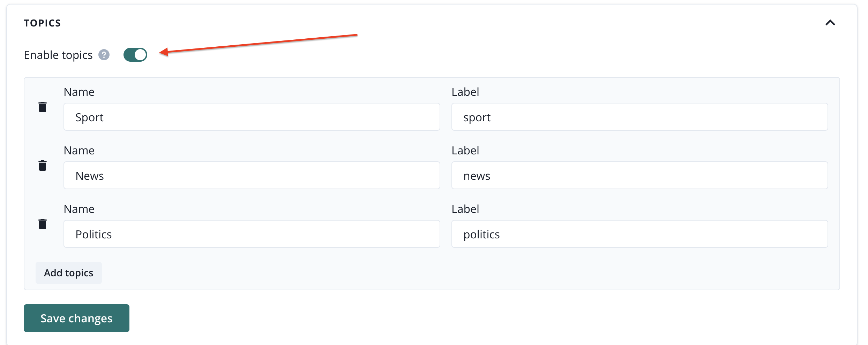The width and height of the screenshot is (868, 345).
Task: Click into the lowercase news label field
Action: pos(639,176)
